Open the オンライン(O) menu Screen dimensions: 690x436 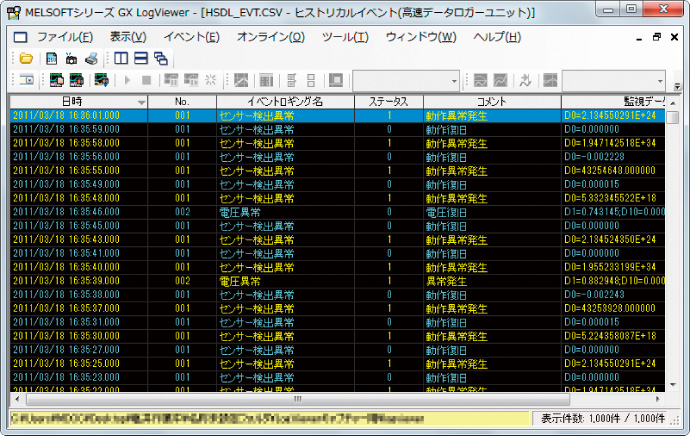point(271,37)
